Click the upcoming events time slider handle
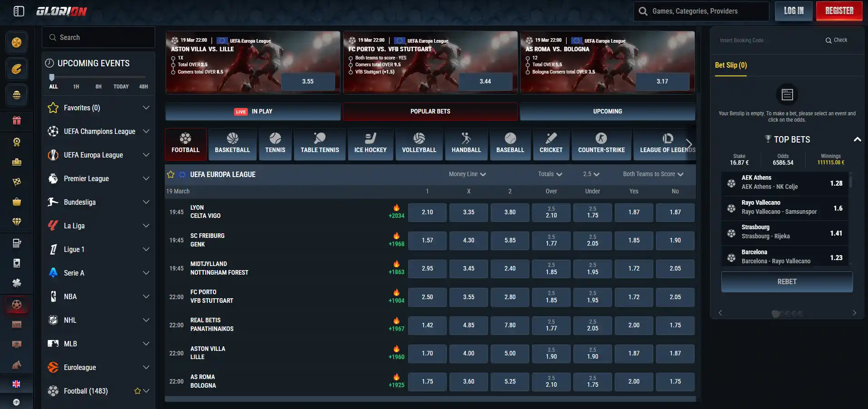The height and width of the screenshot is (409, 868). click(52, 77)
